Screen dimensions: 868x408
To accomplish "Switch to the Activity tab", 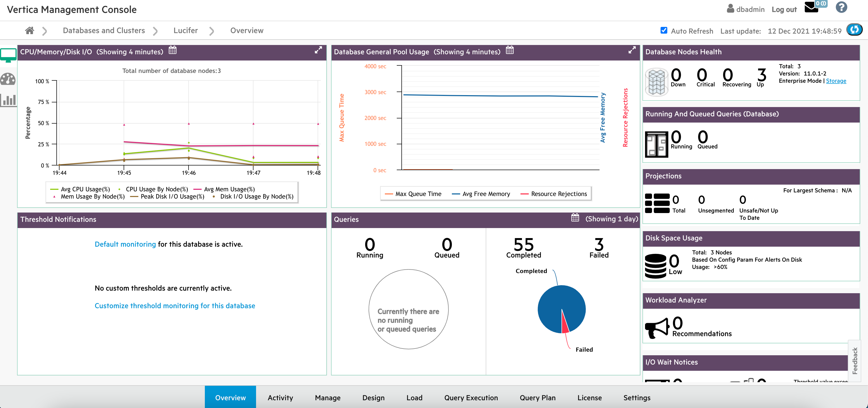I will click(x=280, y=398).
